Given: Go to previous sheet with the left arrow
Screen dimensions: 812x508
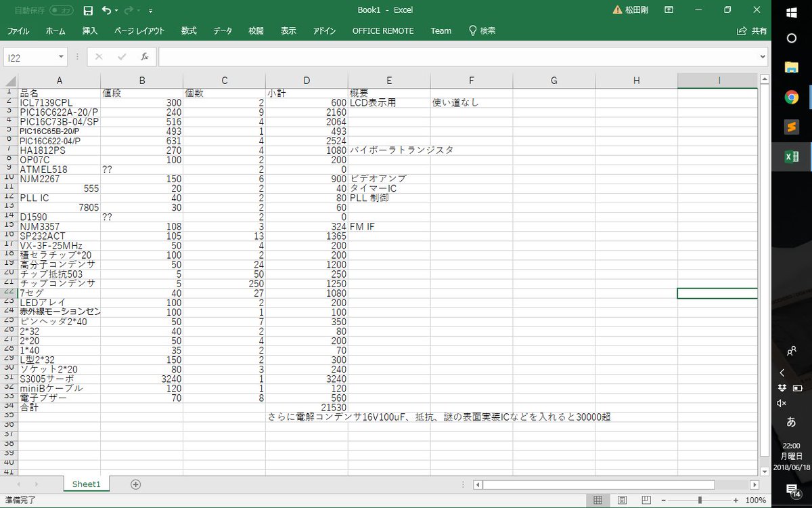Looking at the screenshot, I should pyautogui.click(x=18, y=484).
